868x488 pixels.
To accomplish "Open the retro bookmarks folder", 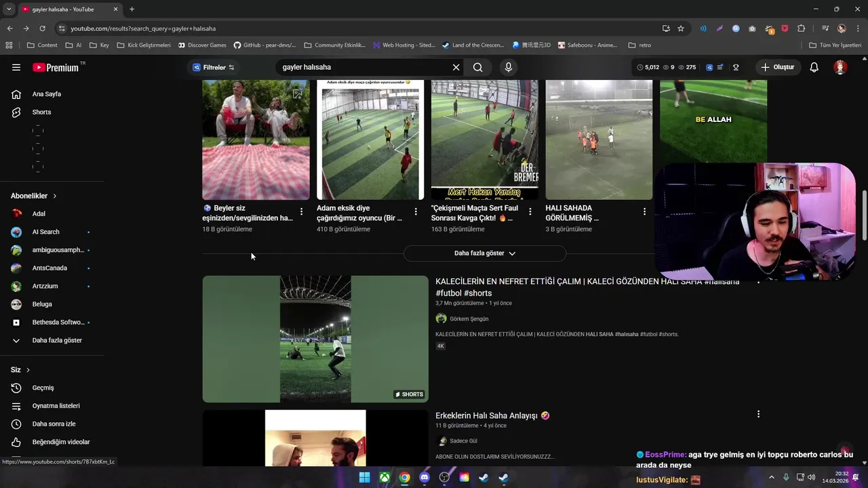I will [639, 45].
